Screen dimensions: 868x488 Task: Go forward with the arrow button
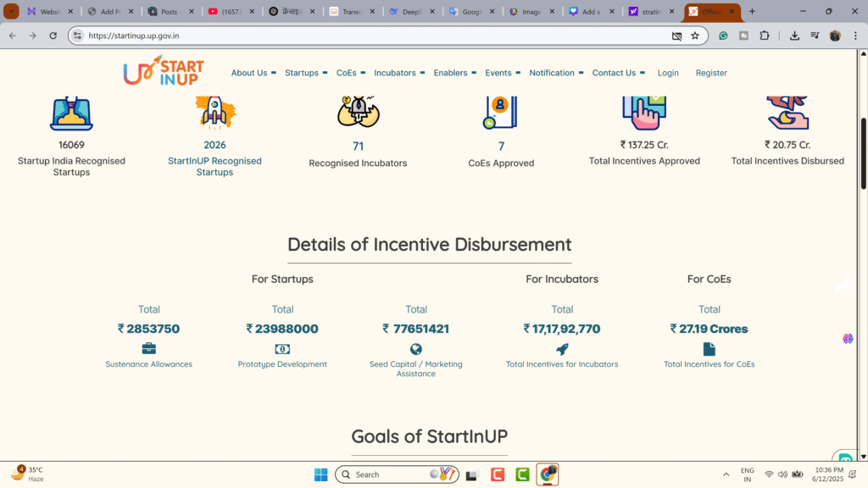[x=33, y=36]
